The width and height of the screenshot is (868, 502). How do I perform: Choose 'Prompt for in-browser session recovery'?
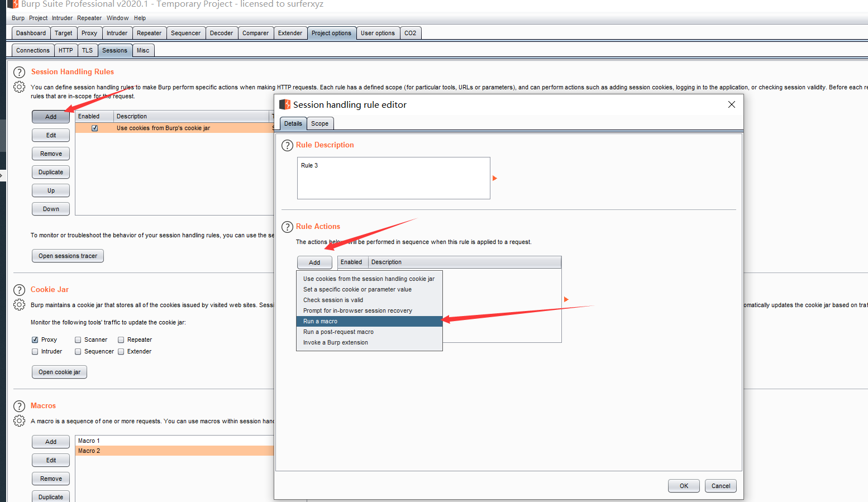click(369, 310)
